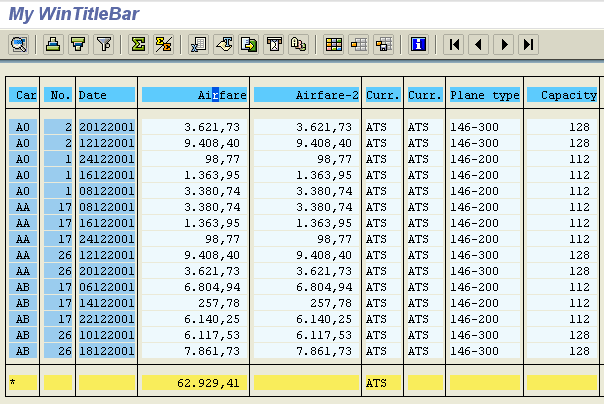Launch the ABC analysis tool
Screen dimensions: 604x404
[x=299, y=44]
